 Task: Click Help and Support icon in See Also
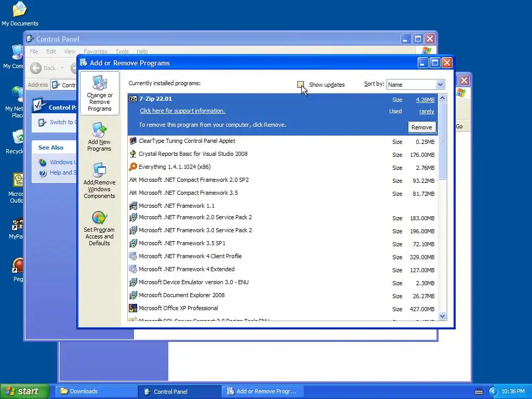point(43,173)
